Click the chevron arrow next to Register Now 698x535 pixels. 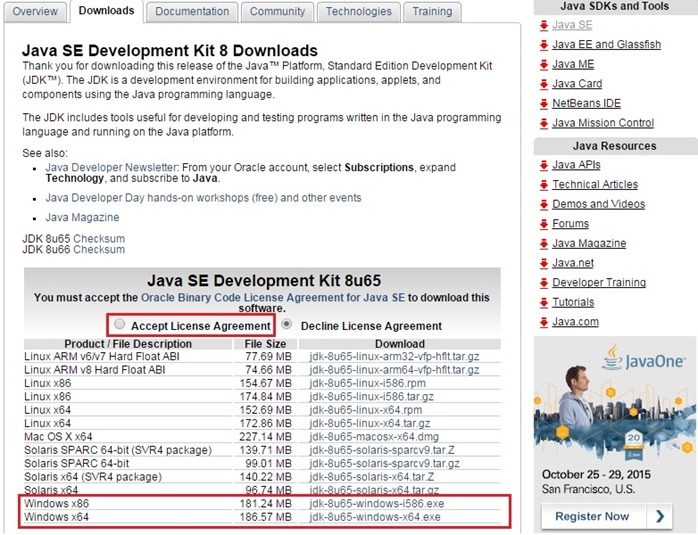click(660, 516)
